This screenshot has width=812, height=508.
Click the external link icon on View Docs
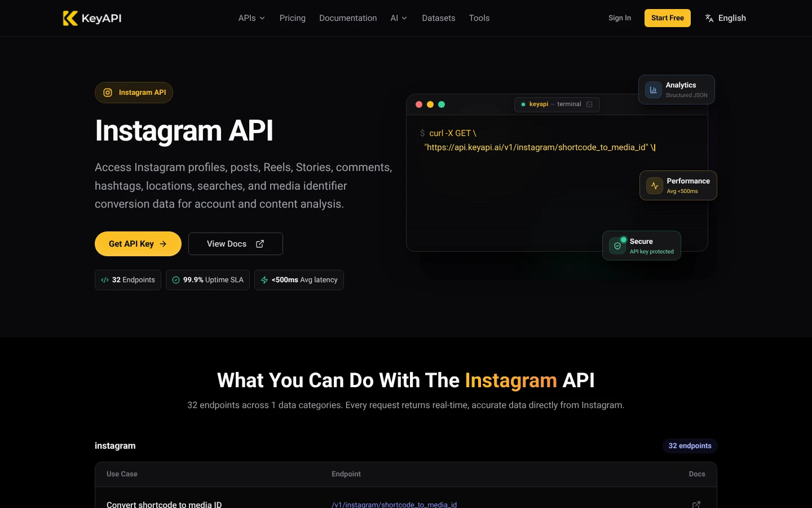[260, 244]
